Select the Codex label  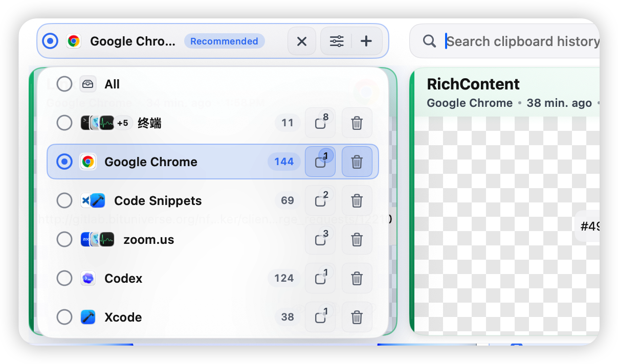pos(123,278)
